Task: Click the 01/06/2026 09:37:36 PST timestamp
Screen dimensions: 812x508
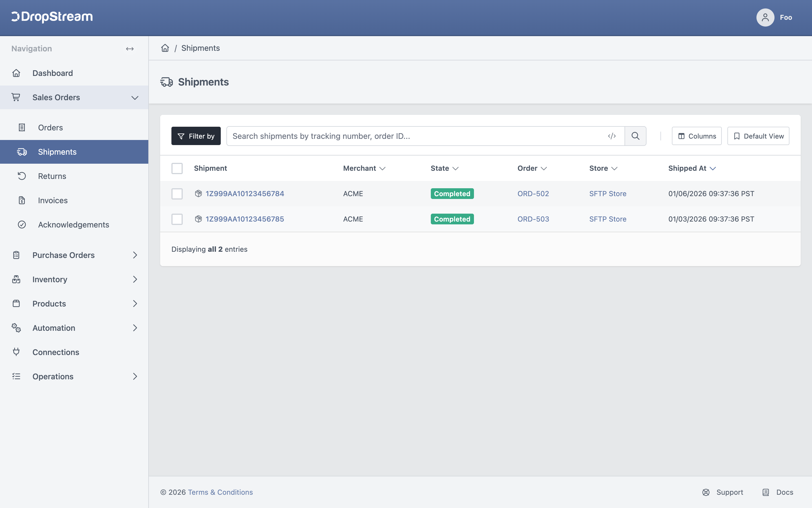Action: [x=711, y=194]
